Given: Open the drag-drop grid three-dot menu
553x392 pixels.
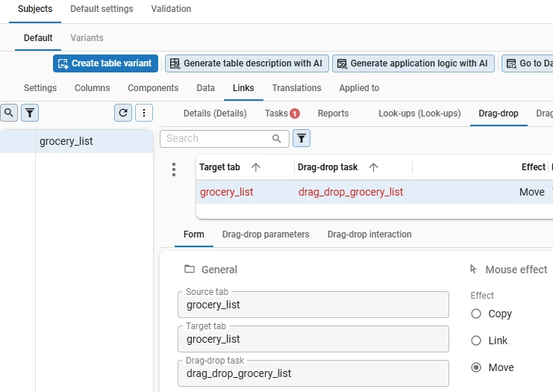Looking at the screenshot, I should click(174, 169).
